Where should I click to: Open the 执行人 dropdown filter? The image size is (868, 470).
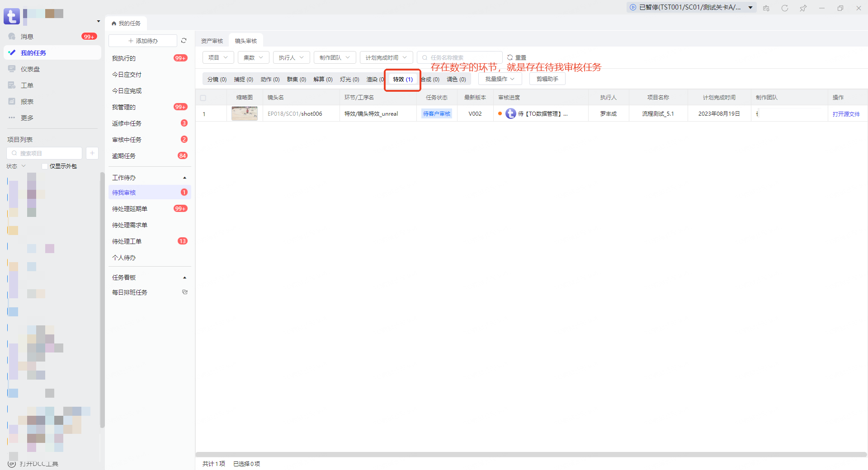coord(291,57)
